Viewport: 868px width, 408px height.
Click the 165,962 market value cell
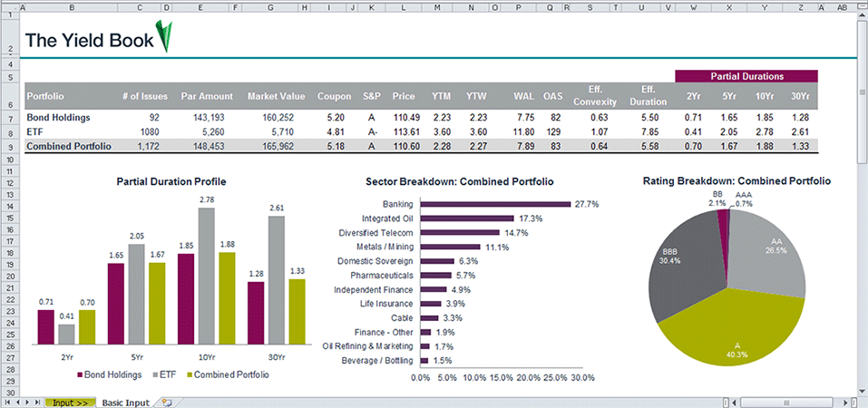278,147
